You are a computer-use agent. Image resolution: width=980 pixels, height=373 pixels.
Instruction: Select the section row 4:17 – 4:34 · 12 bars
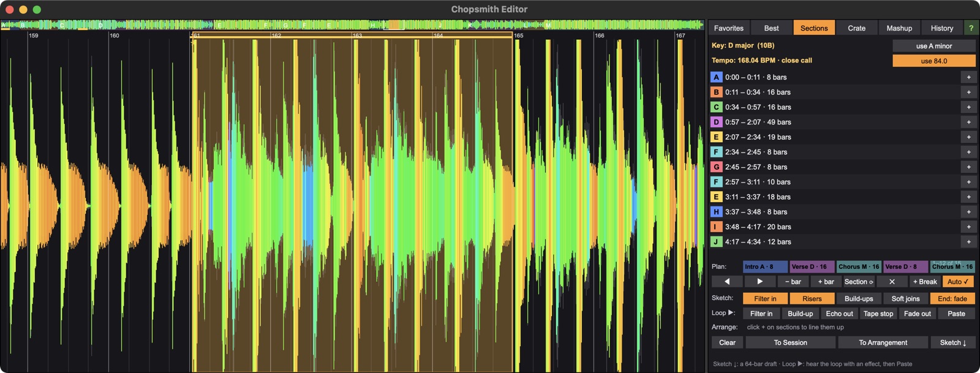click(x=835, y=242)
